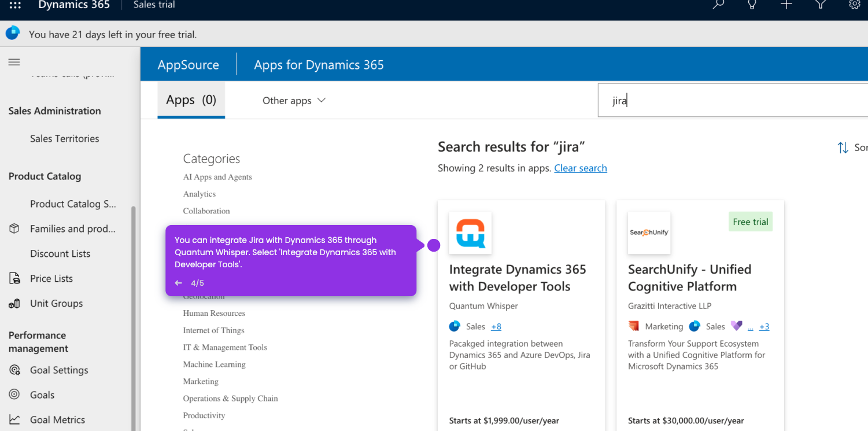Image resolution: width=868 pixels, height=431 pixels.
Task: Click the search magnifier in top bar
Action: pyautogui.click(x=718, y=5)
